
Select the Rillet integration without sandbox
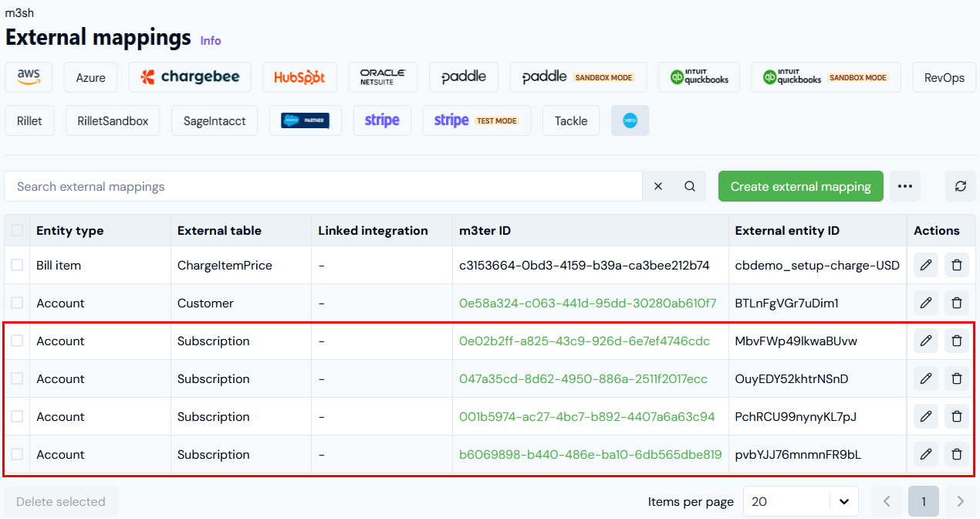30,120
